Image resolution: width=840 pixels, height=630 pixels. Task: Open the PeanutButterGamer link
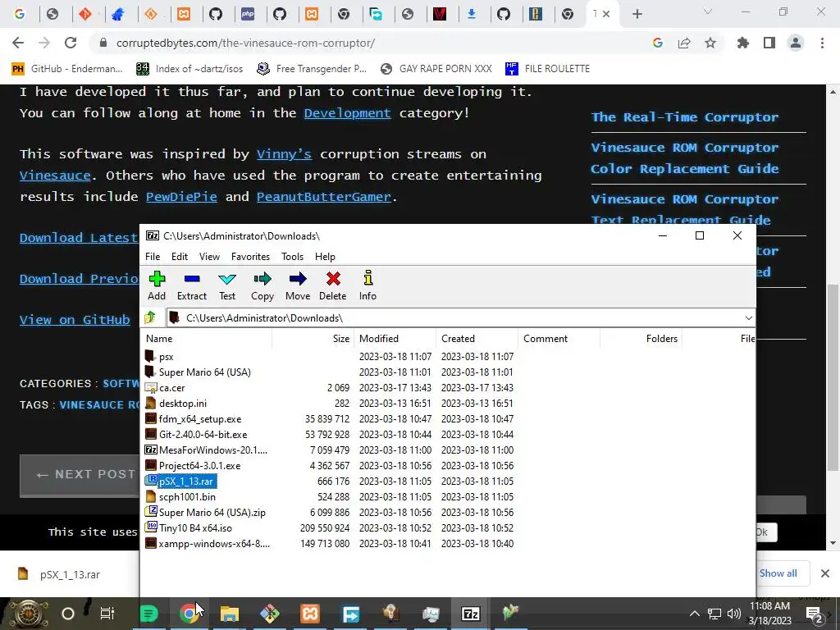pyautogui.click(x=323, y=197)
